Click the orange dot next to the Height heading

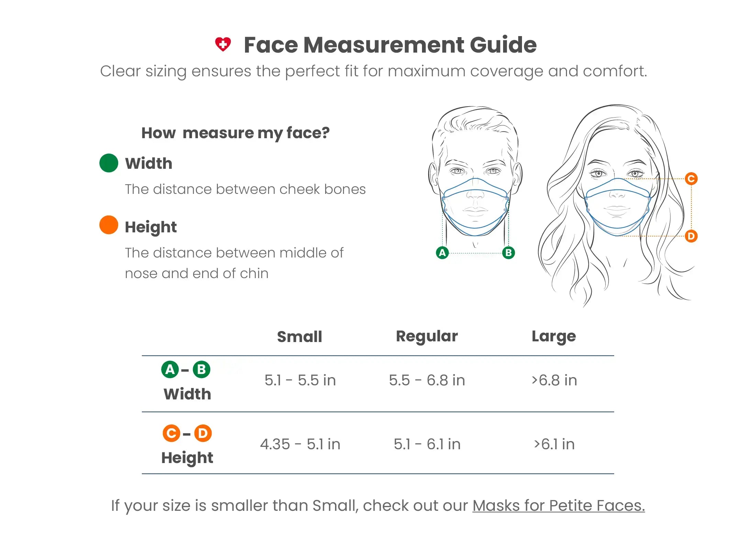(x=109, y=225)
